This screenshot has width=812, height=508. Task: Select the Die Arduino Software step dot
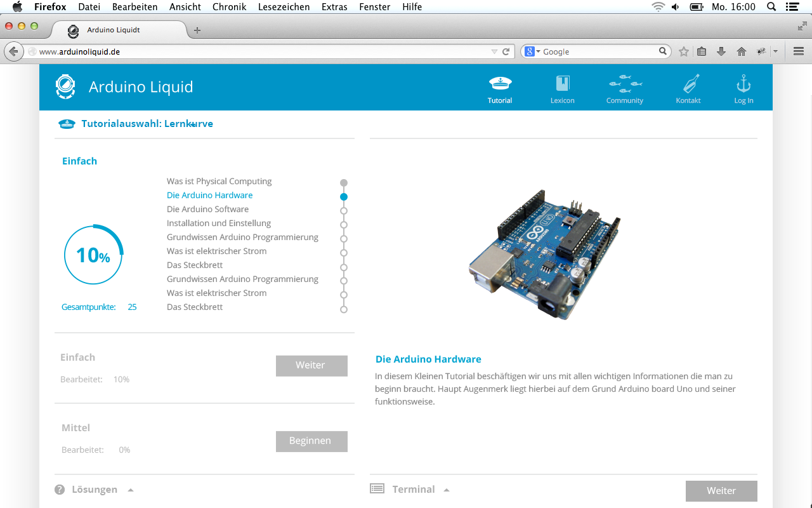pyautogui.click(x=344, y=211)
